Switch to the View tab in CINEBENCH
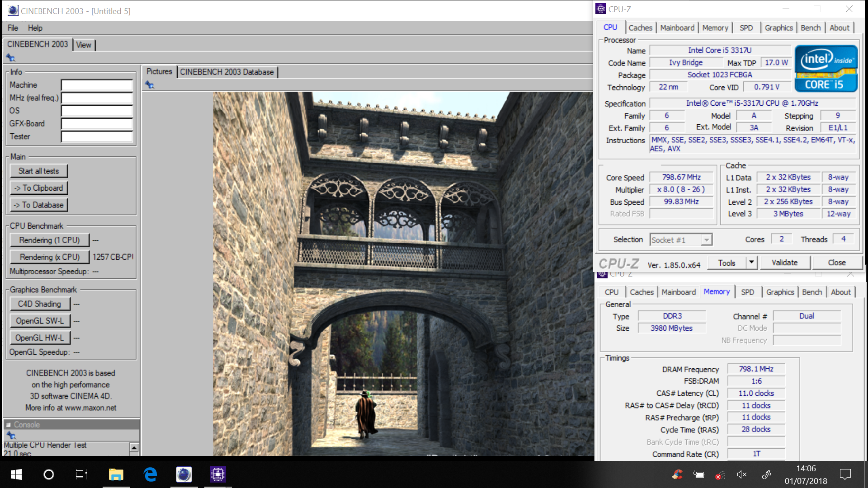This screenshot has height=488, width=868. (x=84, y=45)
